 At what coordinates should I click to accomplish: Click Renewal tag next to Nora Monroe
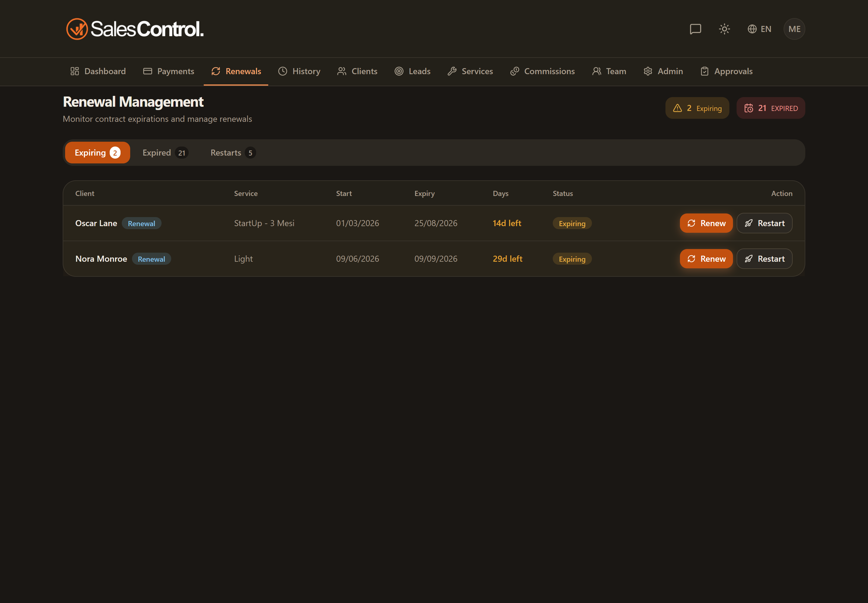tap(151, 259)
